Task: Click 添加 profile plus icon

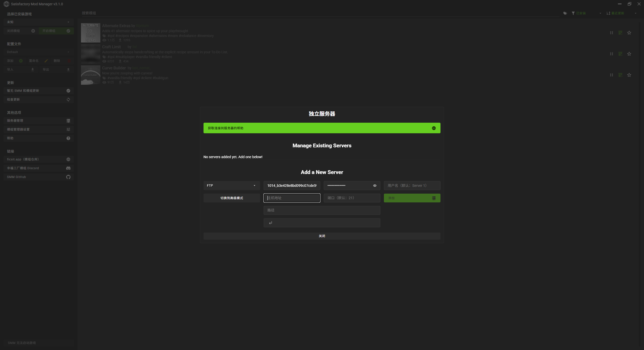Action: pyautogui.click(x=21, y=61)
